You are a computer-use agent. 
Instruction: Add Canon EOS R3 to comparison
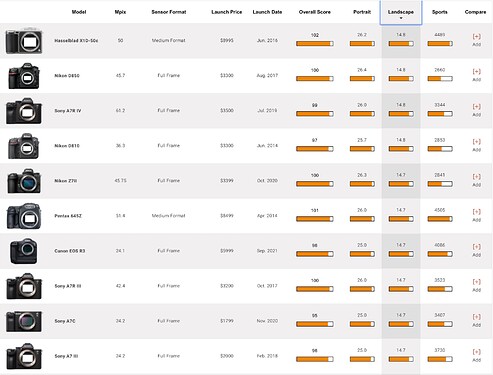pos(476,250)
